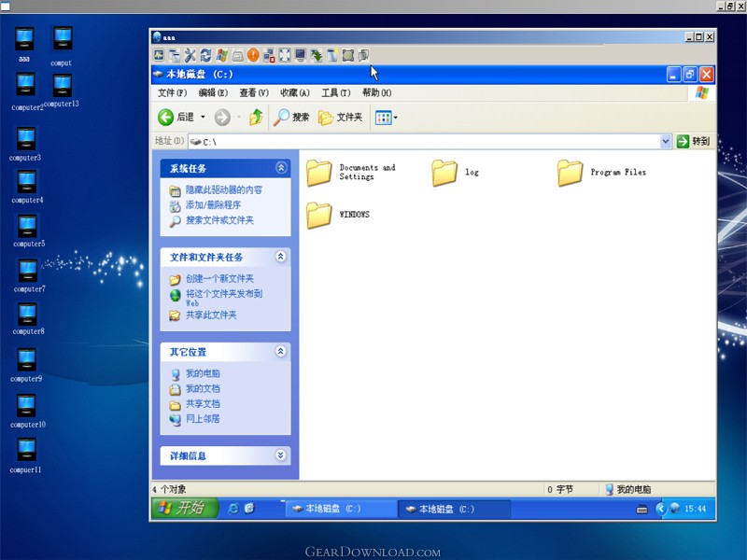Screen dimensions: 747x560
Task: Open the back button history dropdown arrow
Action: click(x=203, y=118)
